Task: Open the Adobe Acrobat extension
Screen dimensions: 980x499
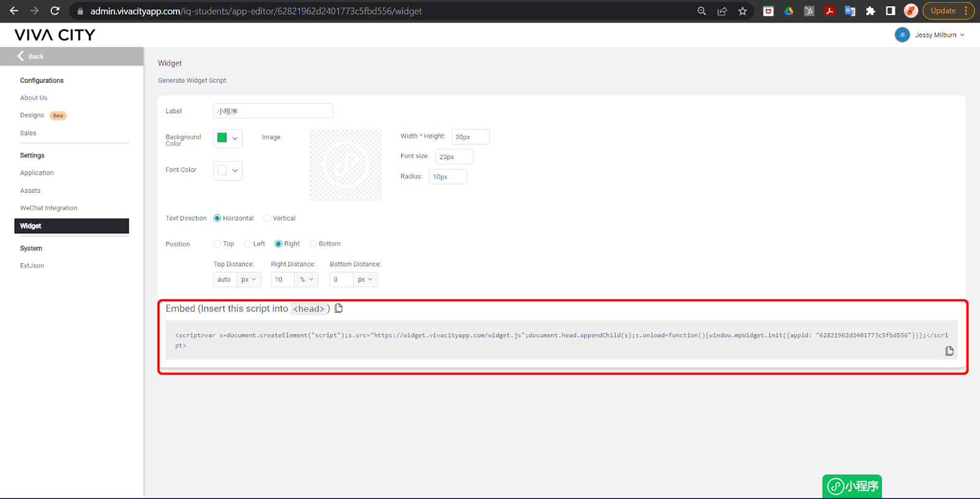Action: click(x=829, y=11)
